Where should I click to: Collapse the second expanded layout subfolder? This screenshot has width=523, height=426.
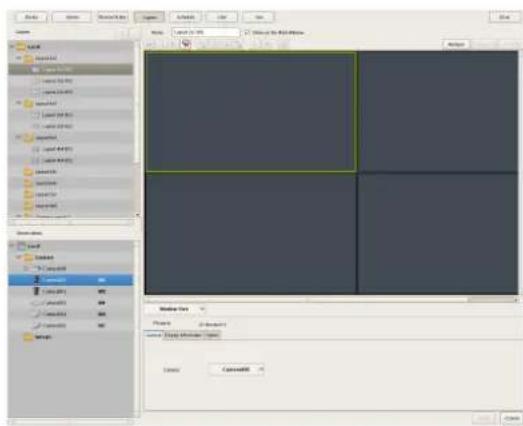[x=19, y=103]
